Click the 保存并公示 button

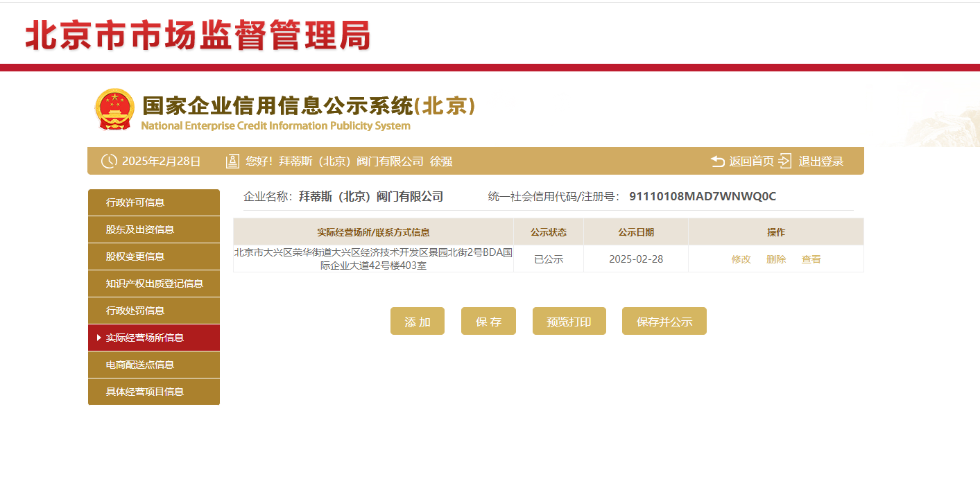(x=664, y=321)
